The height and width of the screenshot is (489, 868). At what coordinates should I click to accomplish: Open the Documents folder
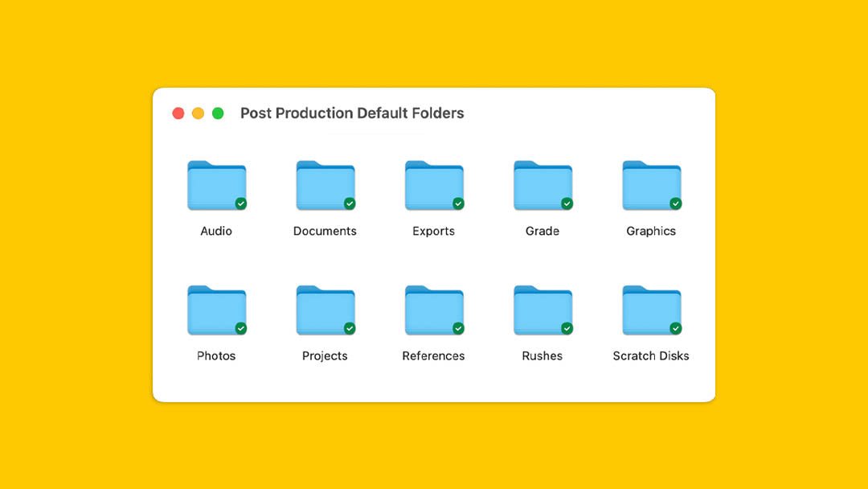click(x=325, y=185)
